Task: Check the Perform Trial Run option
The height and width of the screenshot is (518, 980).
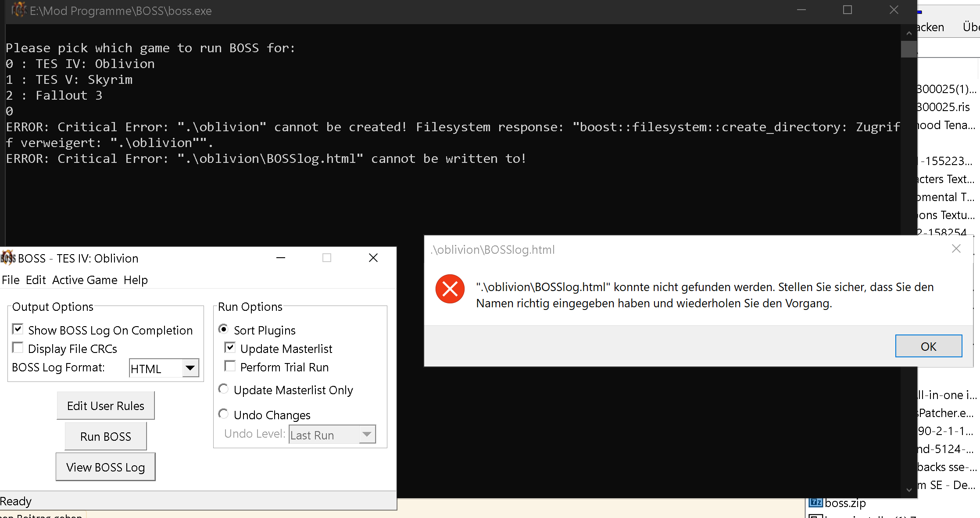Action: [x=230, y=366]
